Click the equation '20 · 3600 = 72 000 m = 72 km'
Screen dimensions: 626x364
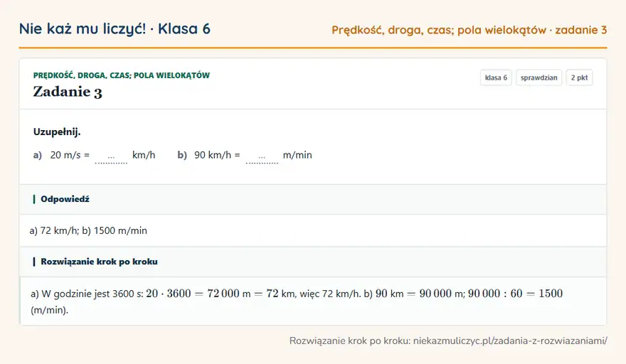[221, 294]
